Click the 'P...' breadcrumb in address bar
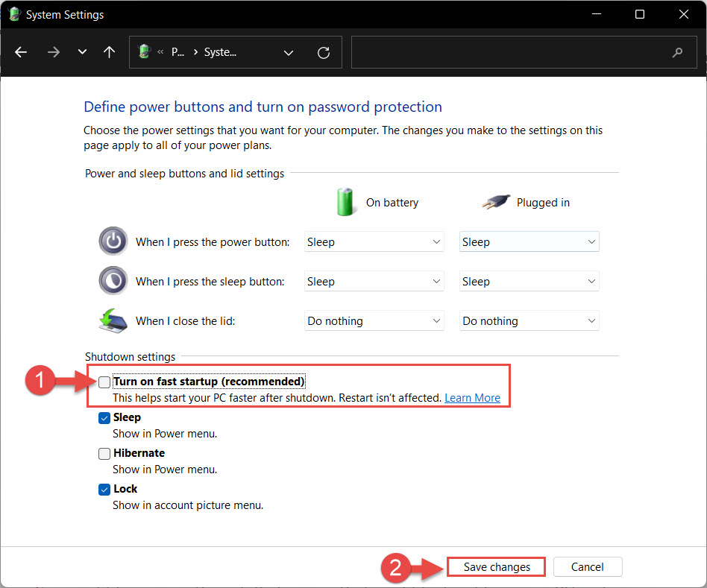Screen dimensions: 707x588 click(177, 52)
